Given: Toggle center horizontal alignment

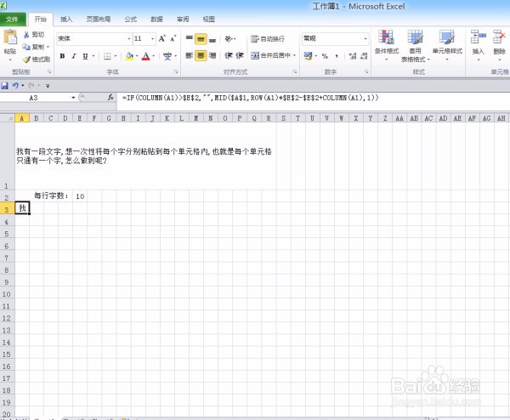Looking at the screenshot, I should click(x=201, y=55).
